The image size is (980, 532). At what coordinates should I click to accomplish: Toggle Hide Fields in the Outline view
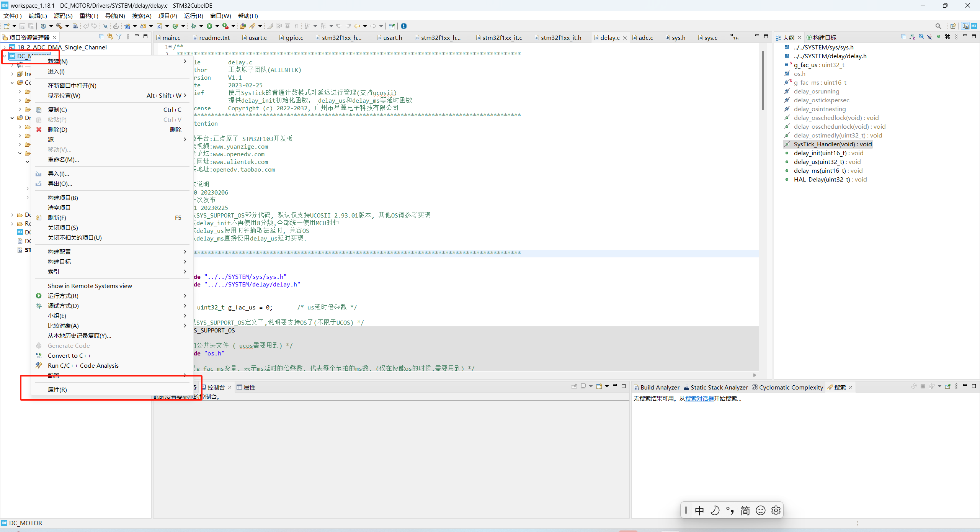(921, 37)
